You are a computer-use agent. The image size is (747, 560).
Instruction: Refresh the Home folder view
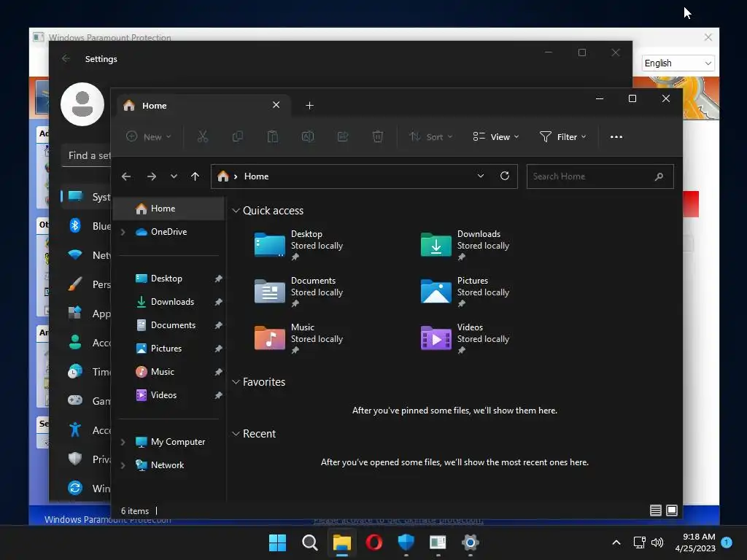tap(505, 176)
